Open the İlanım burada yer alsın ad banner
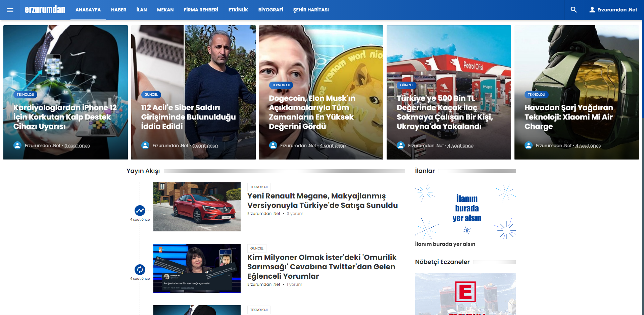This screenshot has height=315, width=644. pyautogui.click(x=465, y=211)
